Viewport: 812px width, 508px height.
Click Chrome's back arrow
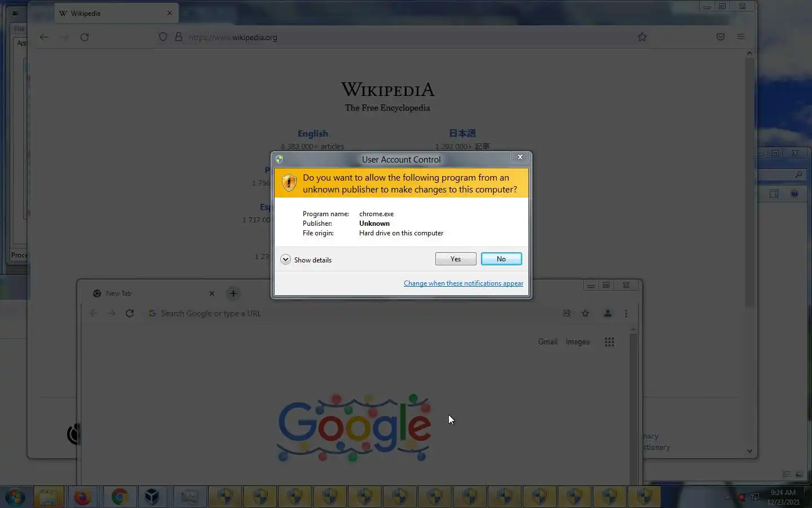point(94,313)
